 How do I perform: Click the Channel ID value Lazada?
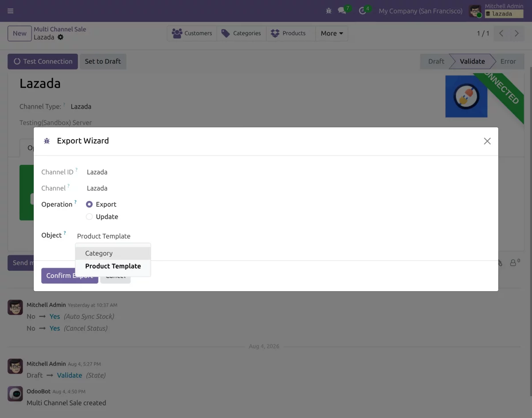click(97, 172)
